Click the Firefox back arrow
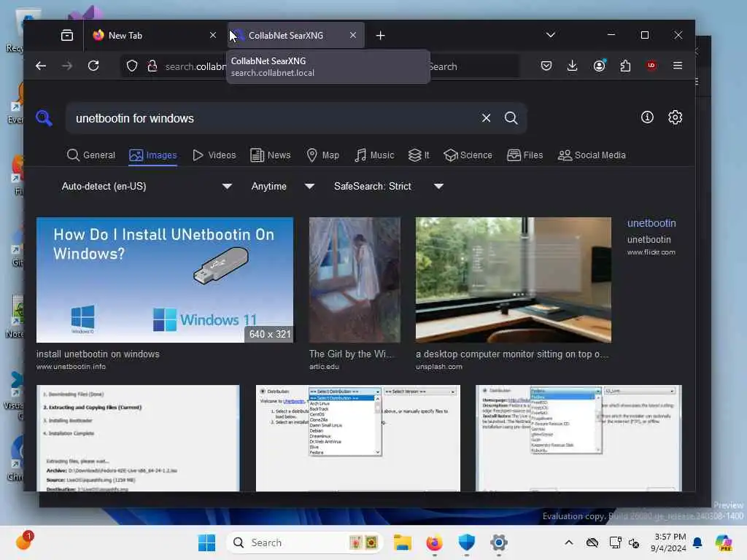747x560 pixels. pyautogui.click(x=41, y=66)
